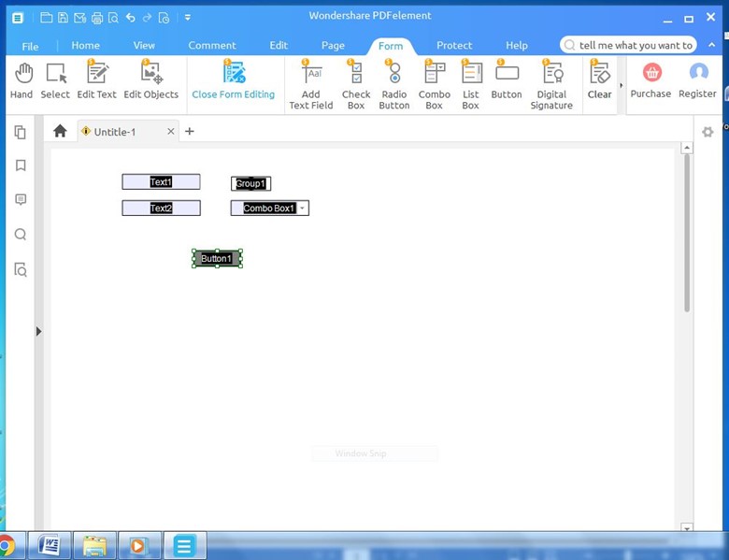Click the Edit Text tool
The width and height of the screenshot is (729, 560).
coord(96,79)
